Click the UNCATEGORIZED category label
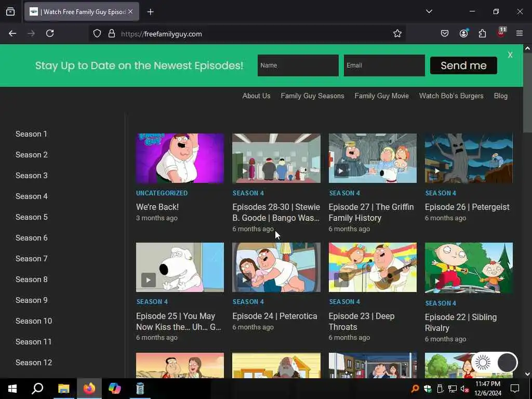 click(162, 193)
